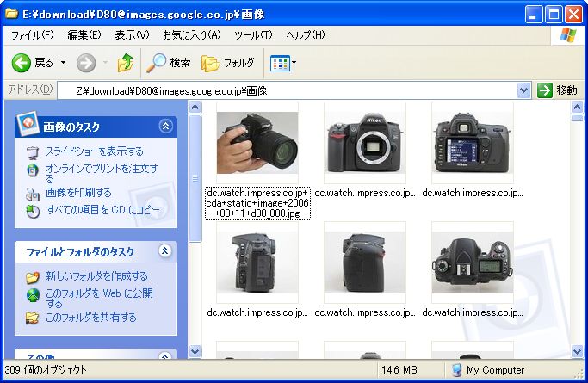This screenshot has width=588, height=383.
Task: Click the green 移動 Go button
Action: [x=557, y=90]
